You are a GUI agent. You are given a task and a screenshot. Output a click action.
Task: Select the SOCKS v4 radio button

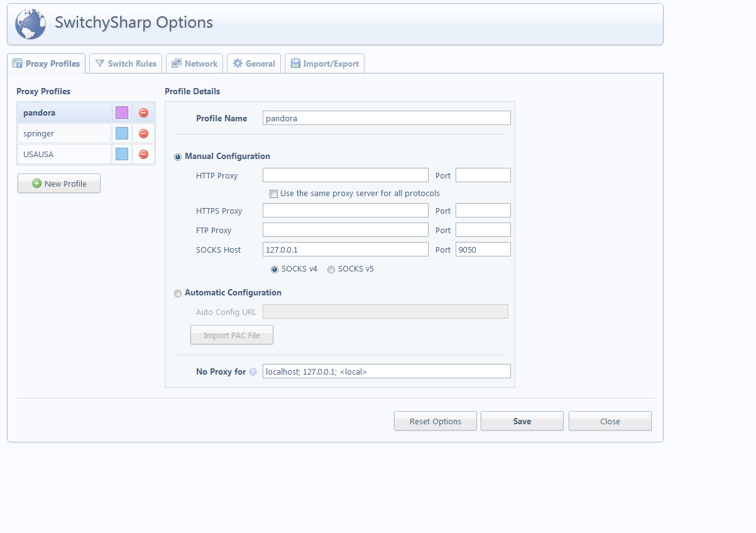tap(275, 270)
